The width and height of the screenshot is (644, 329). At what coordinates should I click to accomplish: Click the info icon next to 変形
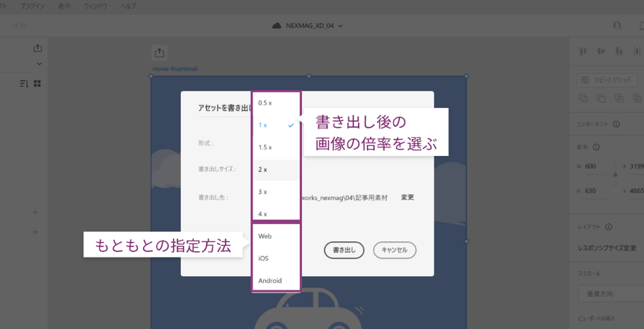[596, 147]
